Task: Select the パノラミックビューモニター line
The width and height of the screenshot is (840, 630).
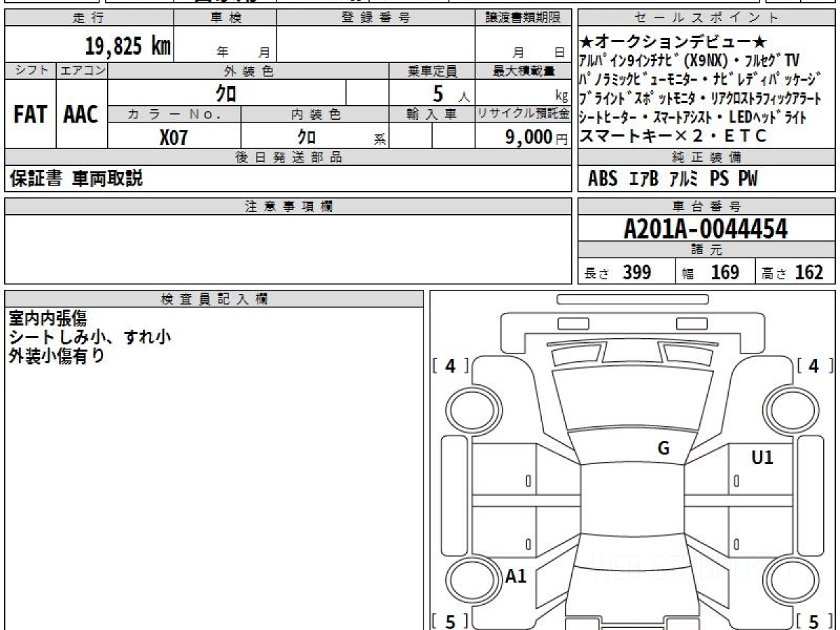Action: [701, 79]
